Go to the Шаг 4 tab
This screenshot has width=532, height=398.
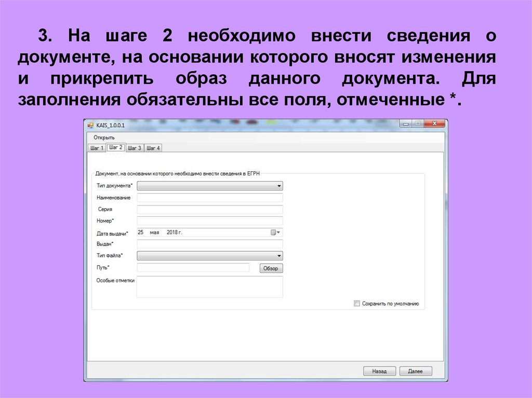pos(153,148)
